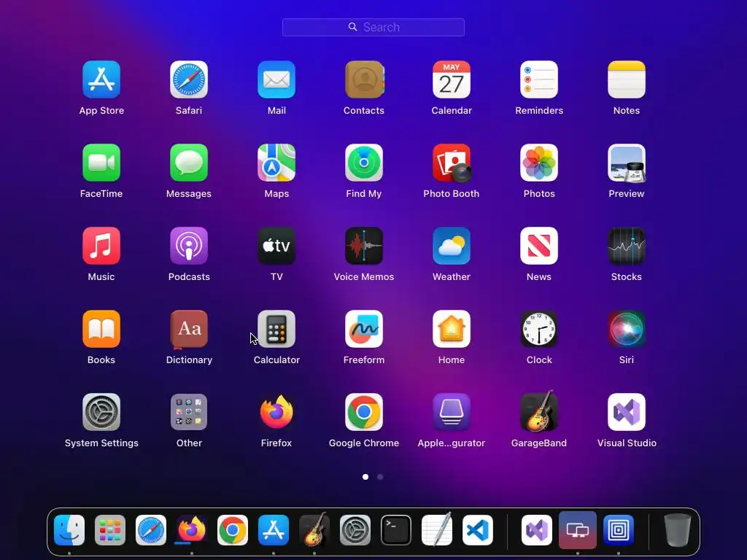The width and height of the screenshot is (747, 560).
Task: Open Messages app
Action: coord(189,163)
